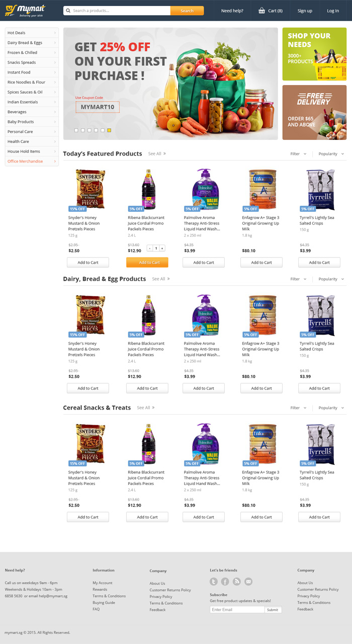This screenshot has width=352, height=644.
Task: Click the Sign up link
Action: [305, 11]
